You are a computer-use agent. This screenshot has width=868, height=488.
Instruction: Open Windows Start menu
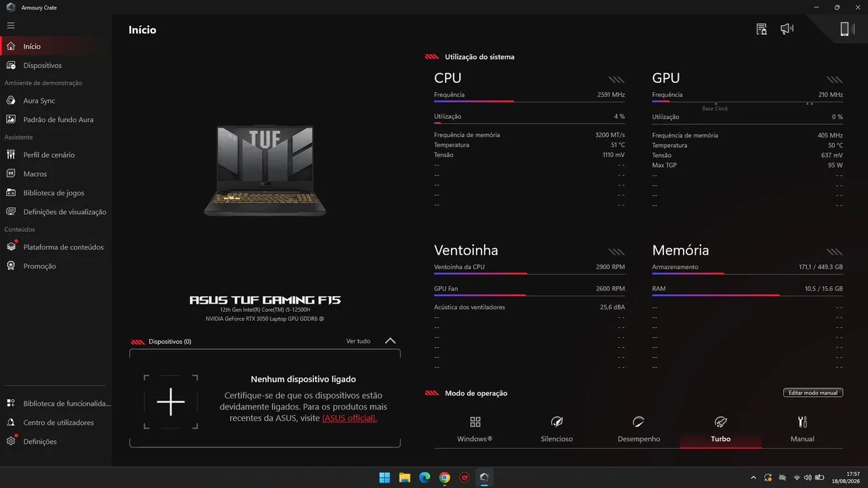tap(384, 477)
